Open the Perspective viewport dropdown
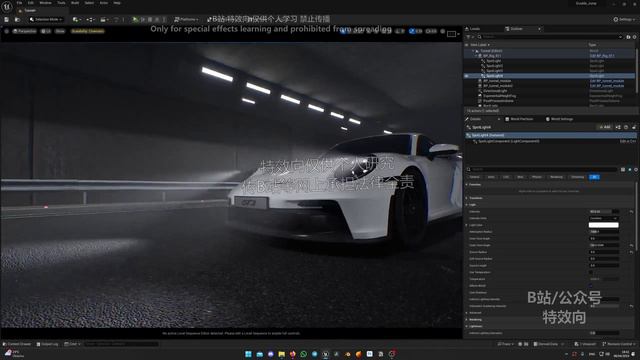 click(x=25, y=31)
